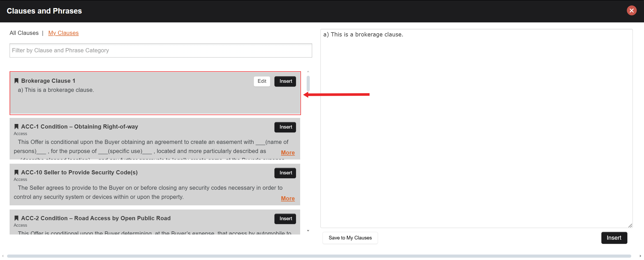Image resolution: width=644 pixels, height=260 pixels.
Task: Show More of the ACC-10 clause text
Action: 288,199
